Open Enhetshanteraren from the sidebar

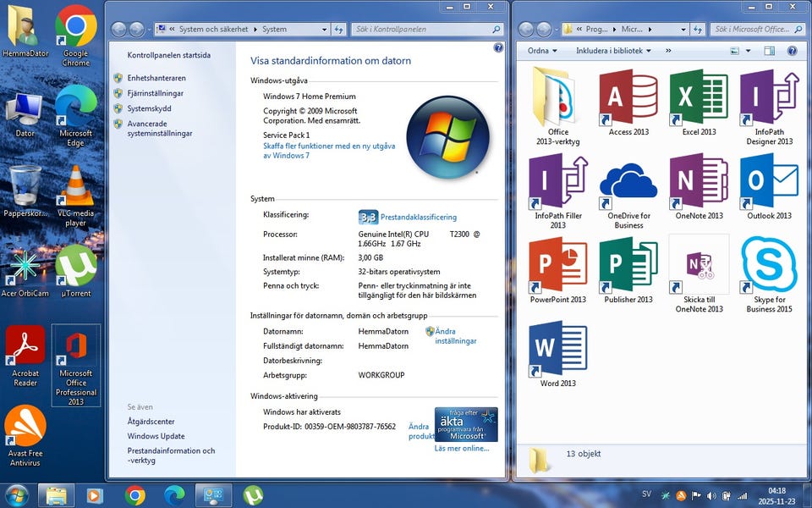click(156, 78)
